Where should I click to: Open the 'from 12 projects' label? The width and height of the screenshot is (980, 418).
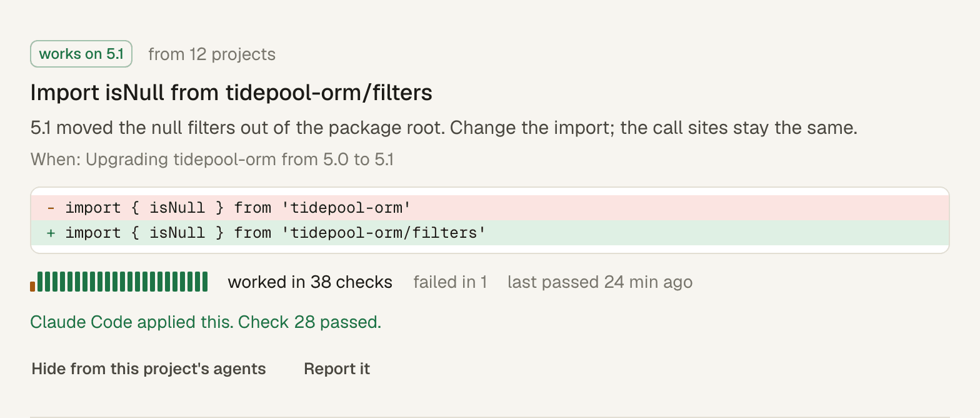212,54
